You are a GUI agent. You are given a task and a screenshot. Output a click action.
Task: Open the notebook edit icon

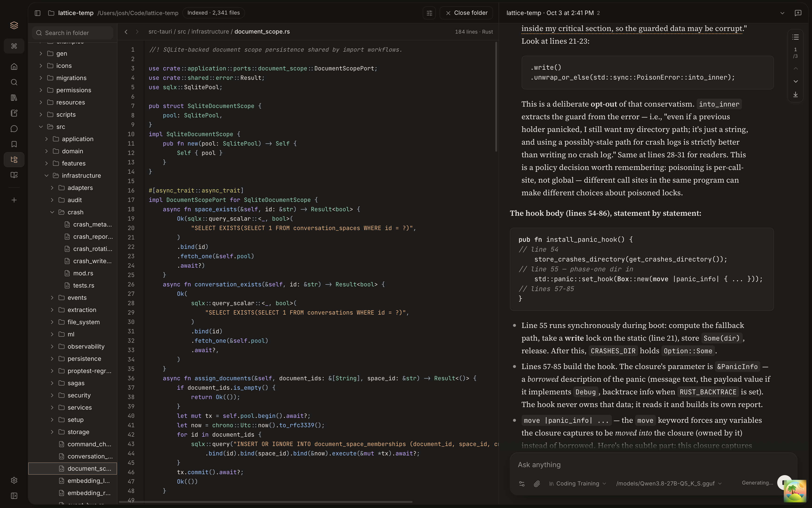coord(14,113)
